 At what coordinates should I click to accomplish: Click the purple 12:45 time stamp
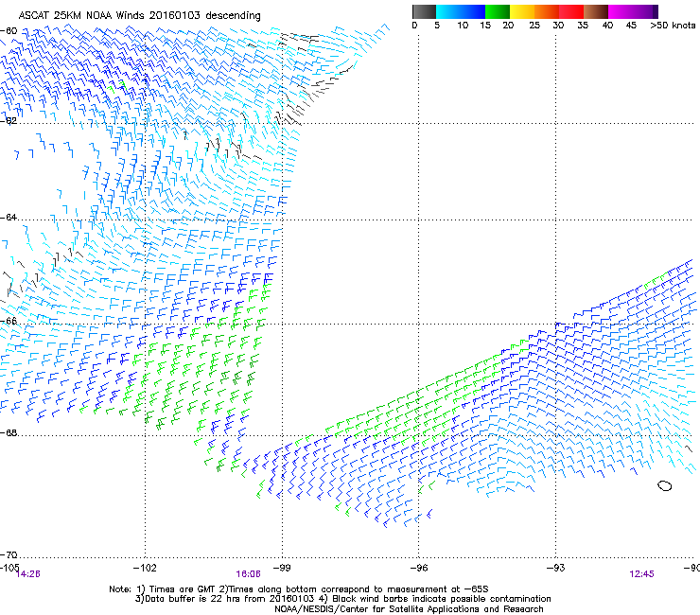(x=642, y=574)
